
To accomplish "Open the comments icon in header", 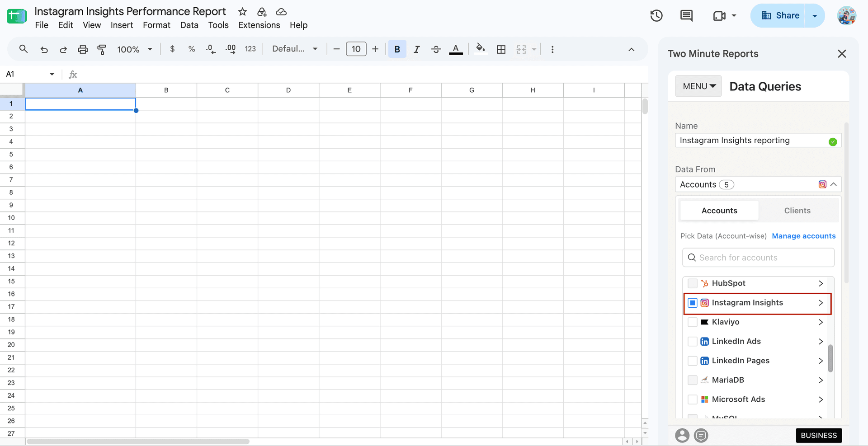I will pos(686,15).
